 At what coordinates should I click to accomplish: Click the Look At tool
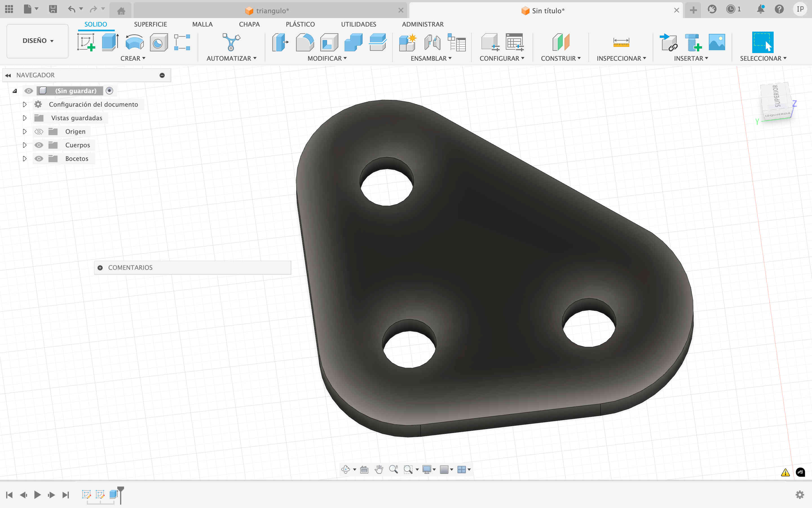tap(364, 469)
